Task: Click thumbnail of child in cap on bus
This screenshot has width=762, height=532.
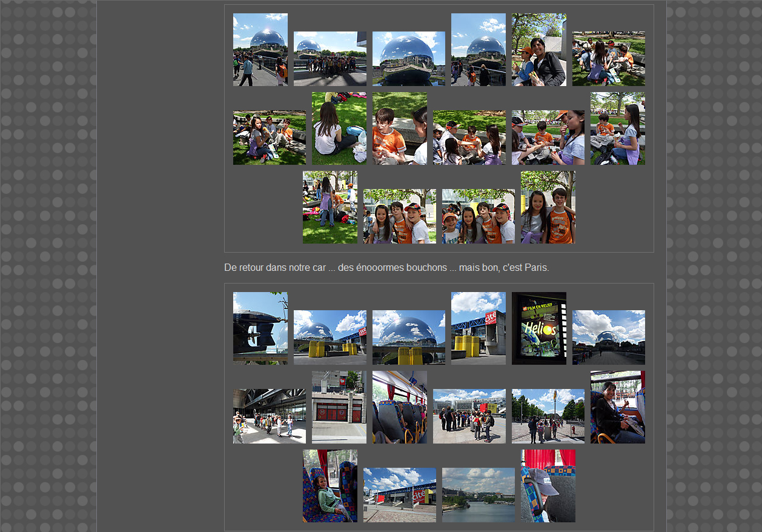Action: pyautogui.click(x=548, y=486)
